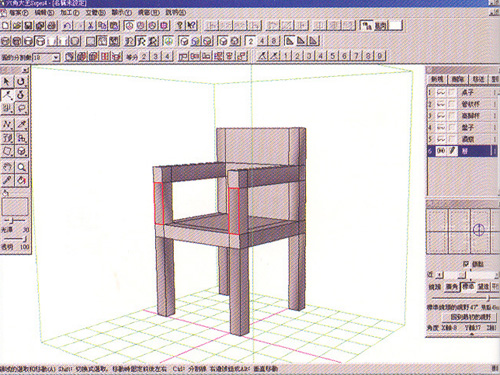
Task: Click the symmetry 4 button
Action: [x=262, y=41]
